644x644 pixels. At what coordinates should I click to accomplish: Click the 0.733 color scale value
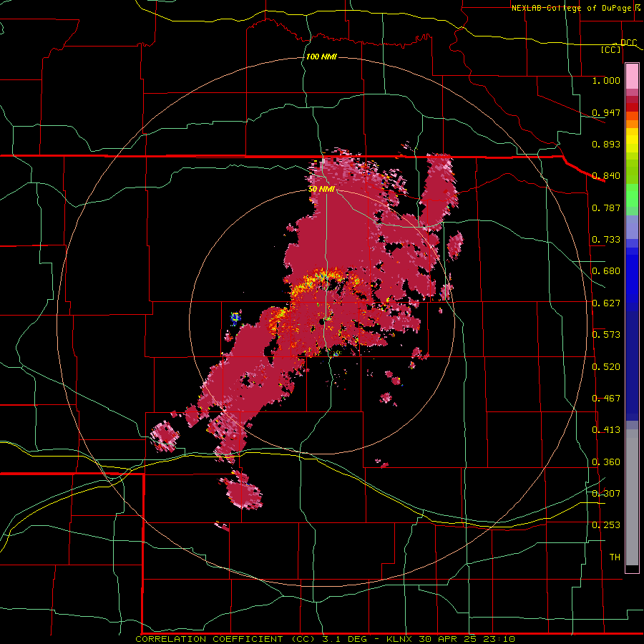point(606,240)
